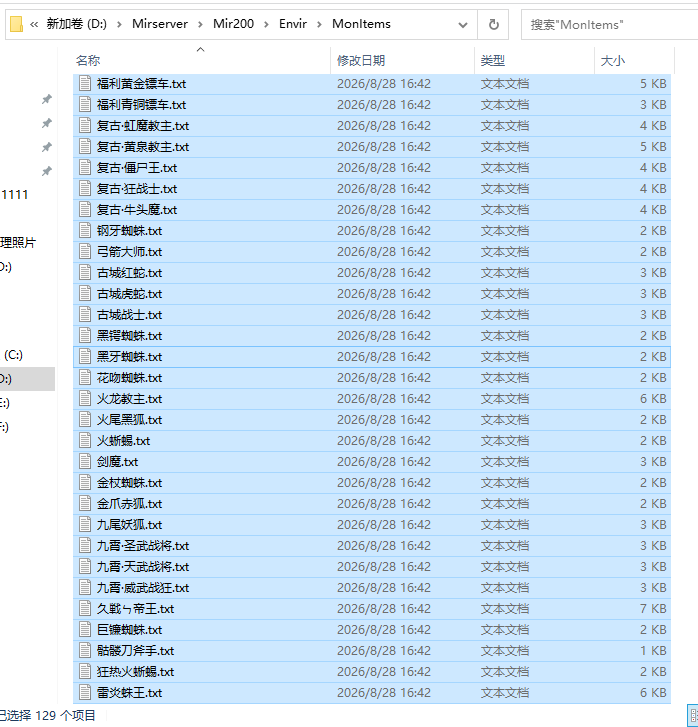
Task: Click the refresh button beside the address bar
Action: tap(493, 24)
